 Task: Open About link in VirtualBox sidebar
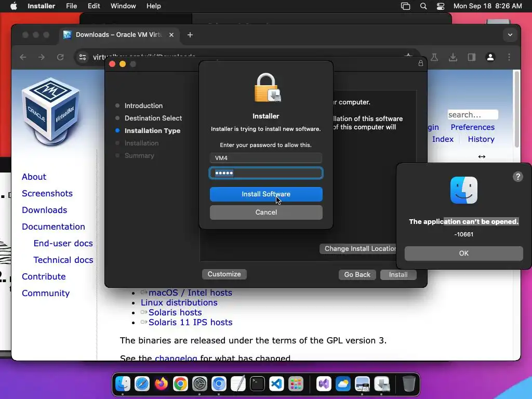(34, 177)
